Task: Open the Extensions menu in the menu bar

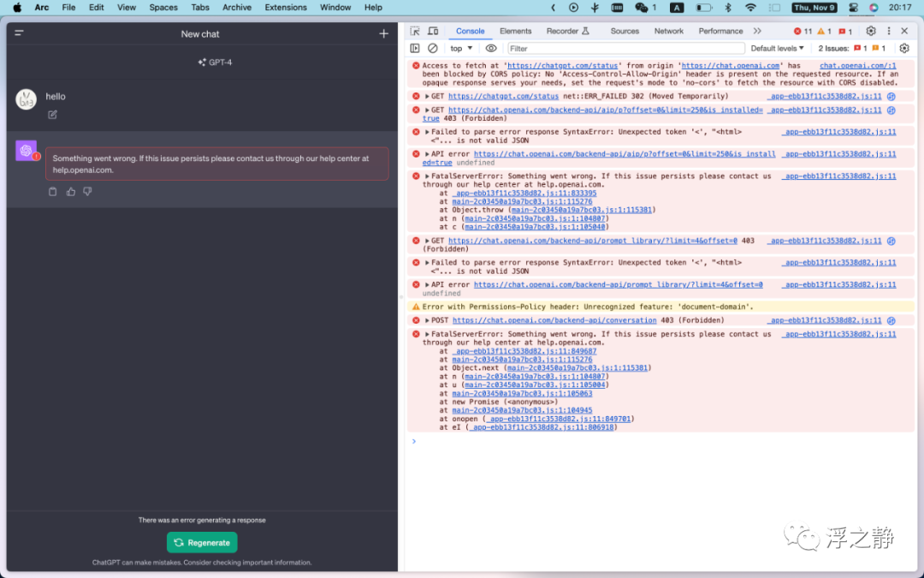Action: 286,8
